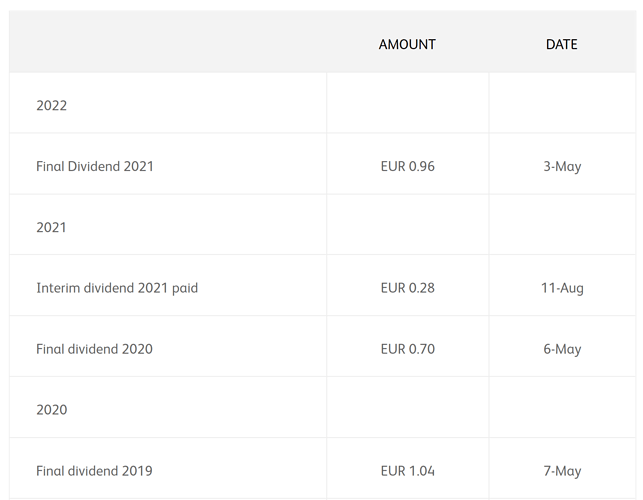Viewport: 643px width, 500px height.
Task: Click the AMOUNT column header
Action: point(407,44)
